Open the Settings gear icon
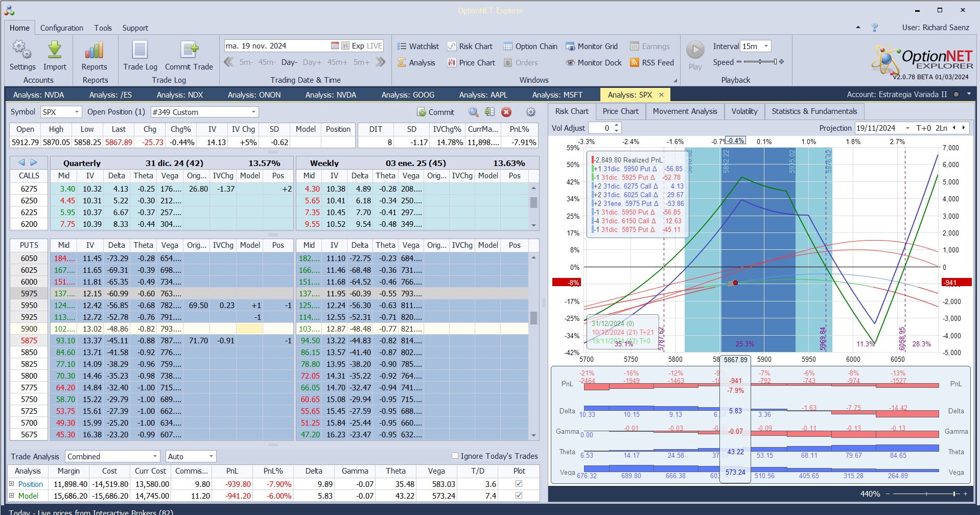The width and height of the screenshot is (980, 515). coord(22,50)
